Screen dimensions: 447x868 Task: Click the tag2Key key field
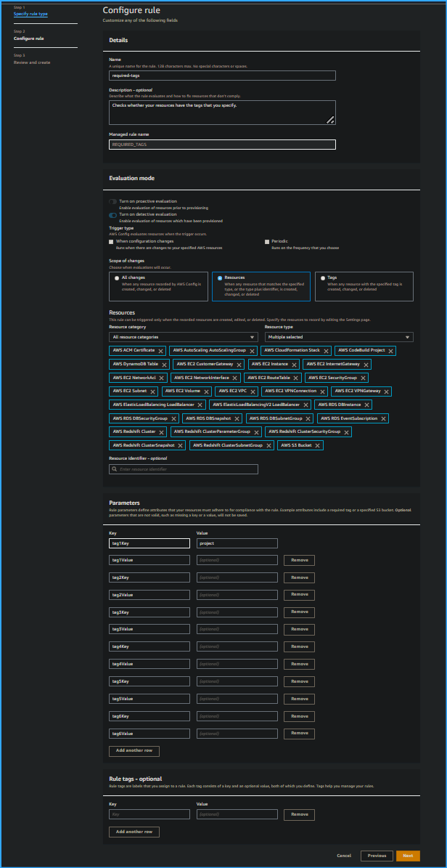click(x=149, y=577)
